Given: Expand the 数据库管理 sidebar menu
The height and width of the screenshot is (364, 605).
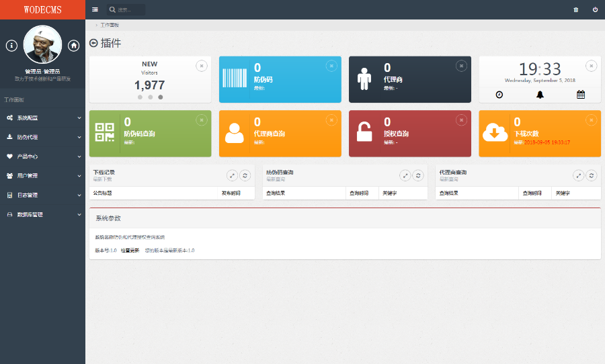Looking at the screenshot, I should pos(42,215).
